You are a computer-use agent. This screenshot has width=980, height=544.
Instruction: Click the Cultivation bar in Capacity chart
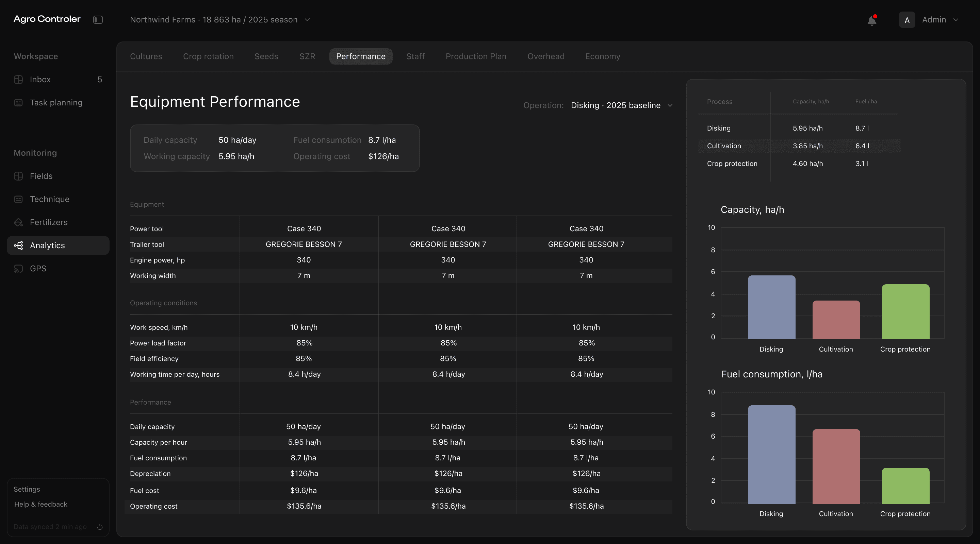pyautogui.click(x=836, y=320)
